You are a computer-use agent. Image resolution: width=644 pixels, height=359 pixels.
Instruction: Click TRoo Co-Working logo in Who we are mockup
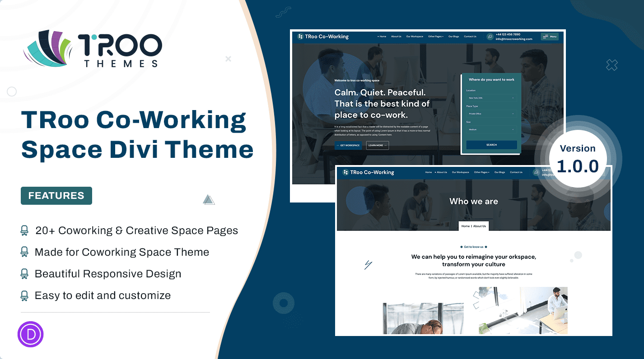tap(369, 172)
